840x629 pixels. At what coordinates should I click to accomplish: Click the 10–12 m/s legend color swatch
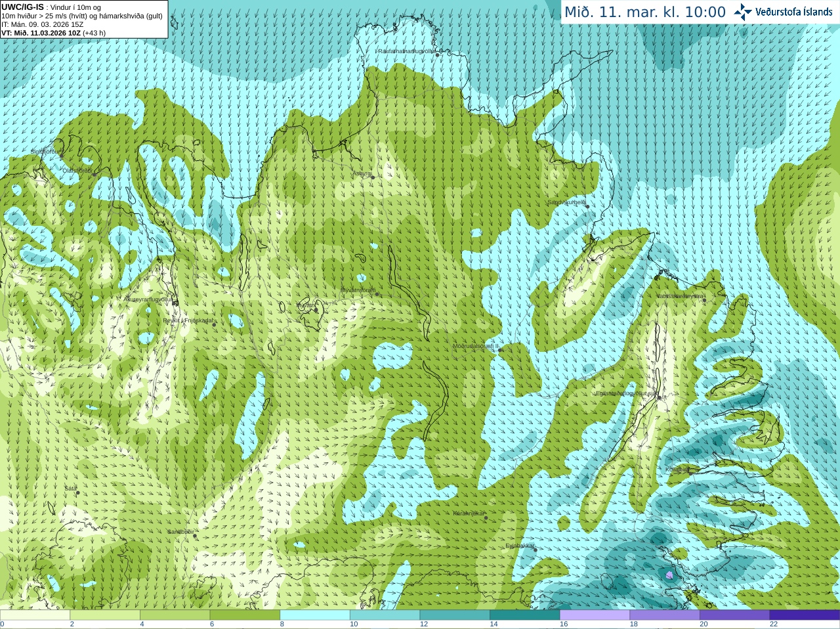pyautogui.click(x=385, y=615)
